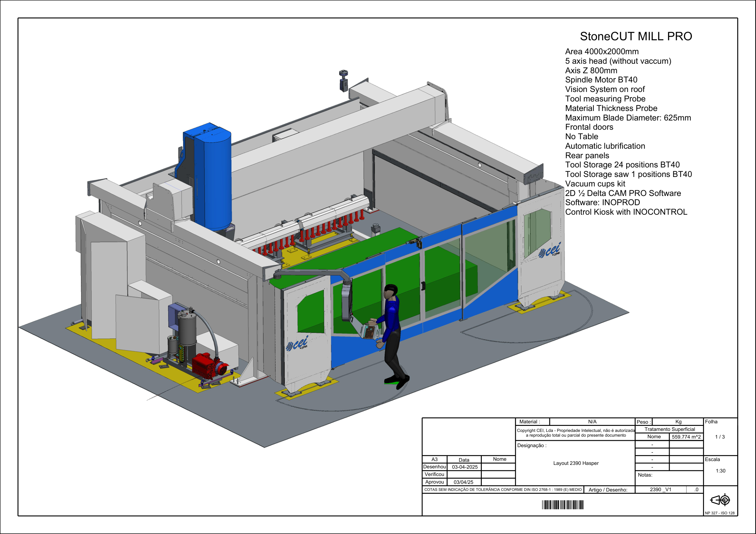
Task: Click the 'Notas:' field label
Action: tap(645, 475)
